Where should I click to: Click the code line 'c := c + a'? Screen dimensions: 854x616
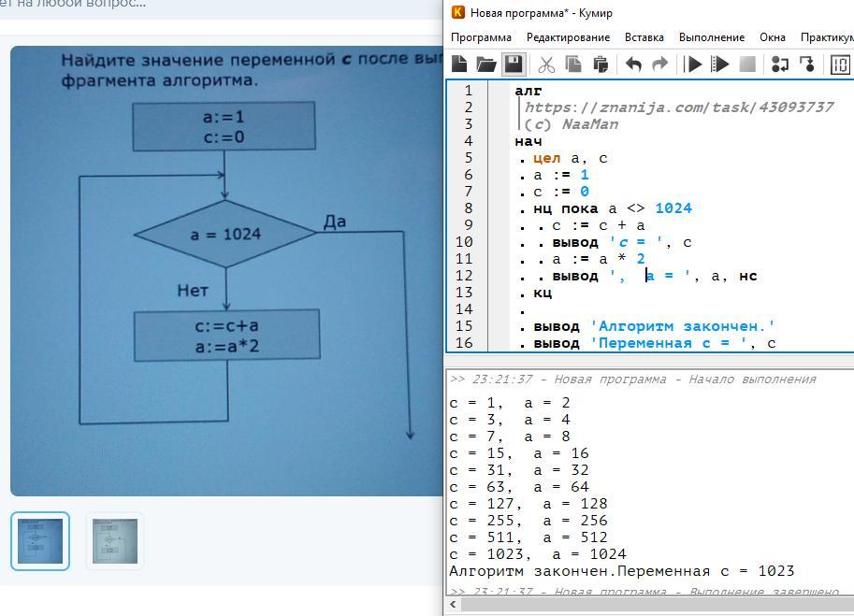(x=598, y=225)
